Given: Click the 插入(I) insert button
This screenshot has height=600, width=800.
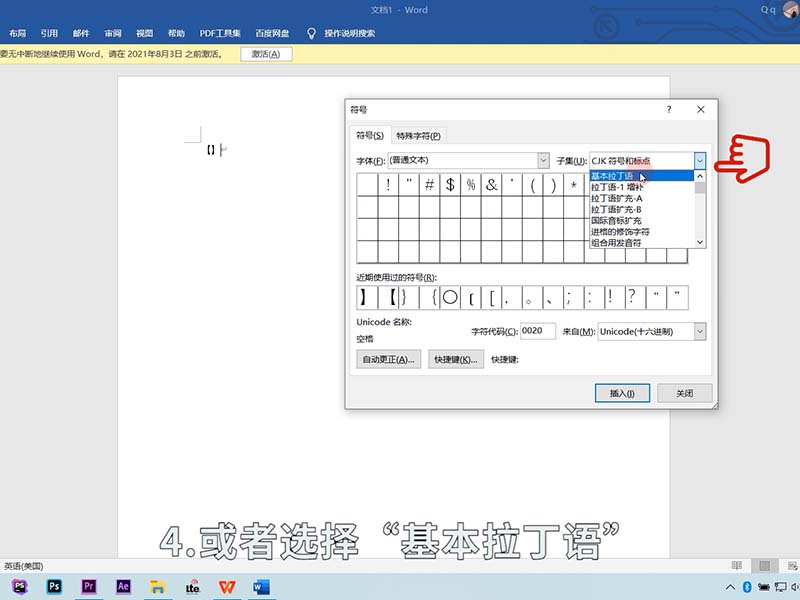Looking at the screenshot, I should click(x=622, y=393).
